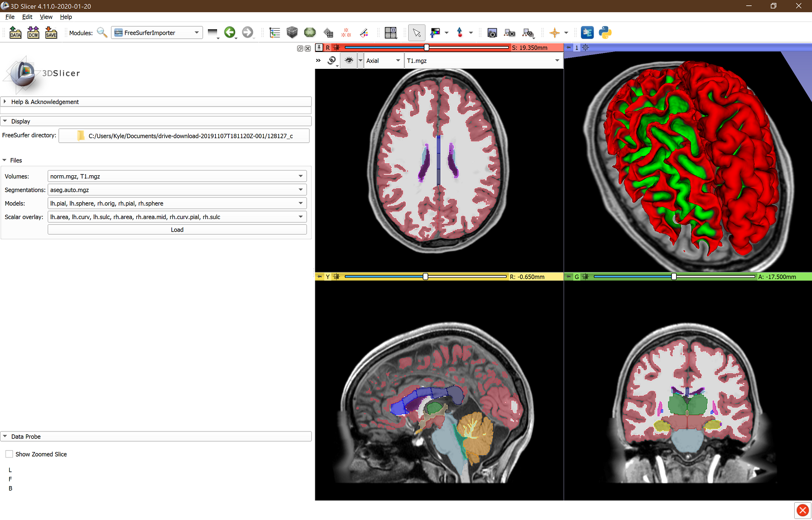Screen dimensions: 812x520
Task: Click the module search magnifier icon
Action: tap(102, 33)
